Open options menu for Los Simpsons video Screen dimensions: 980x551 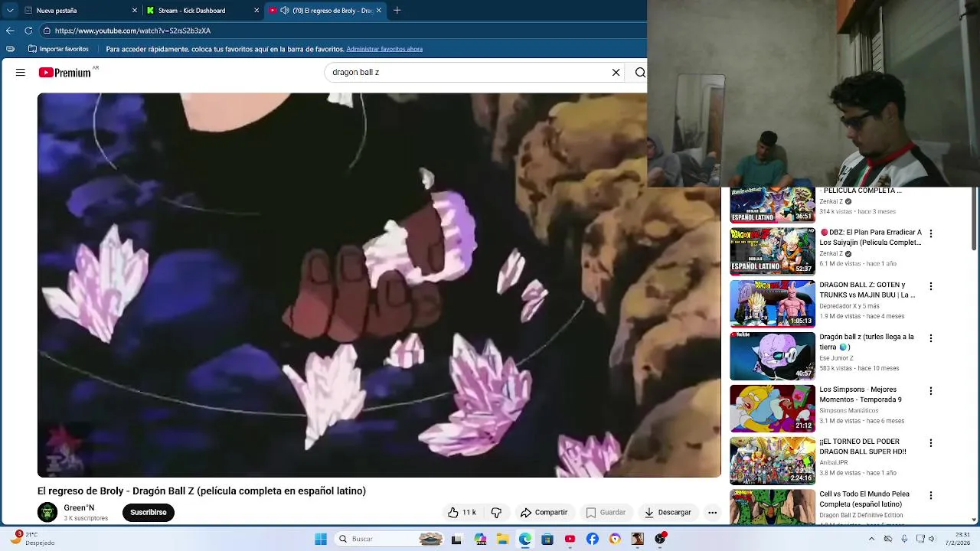coord(931,391)
